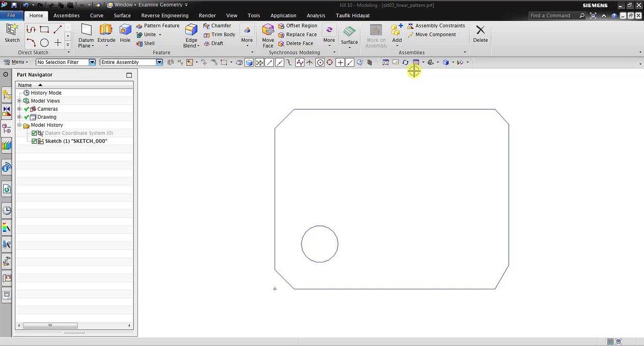Screen dimensions: 644x346
Task: Toggle Sketch (1) SKETCH_000 checkbox
Action: (34, 141)
